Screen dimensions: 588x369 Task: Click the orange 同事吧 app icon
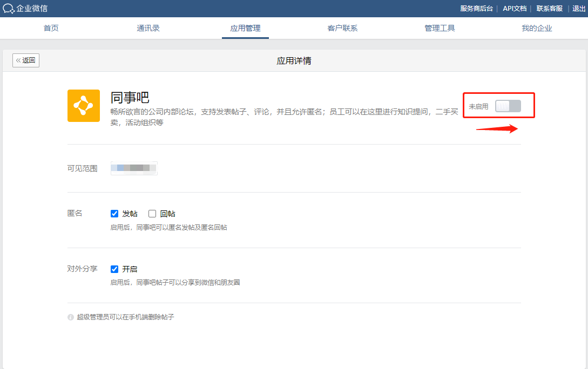(84, 106)
